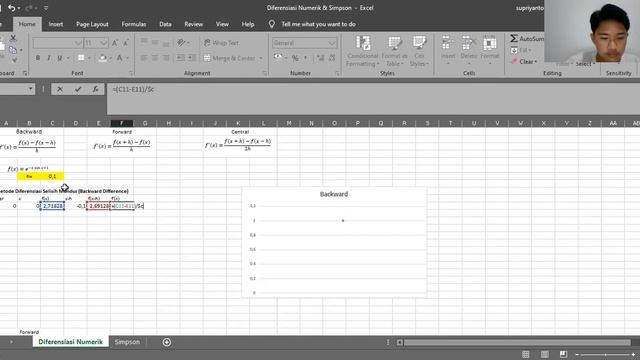Switch to the Data tab
The image size is (640, 360).
click(x=165, y=24)
